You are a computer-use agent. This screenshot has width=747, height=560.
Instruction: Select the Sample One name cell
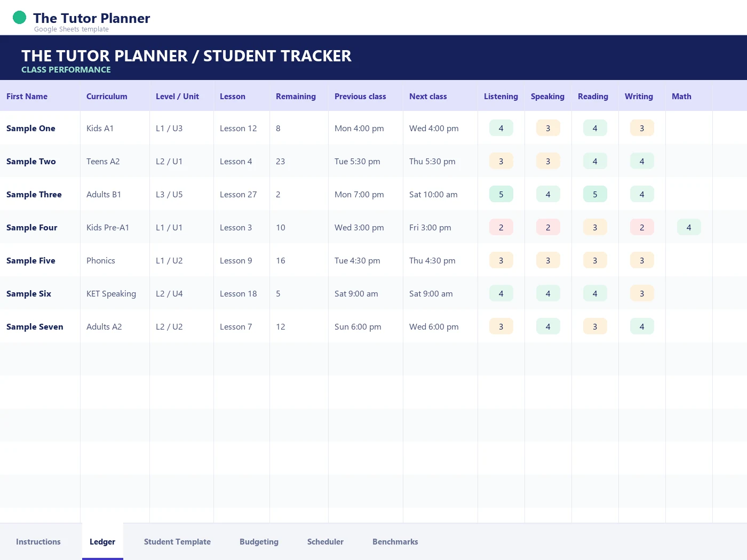(40, 128)
